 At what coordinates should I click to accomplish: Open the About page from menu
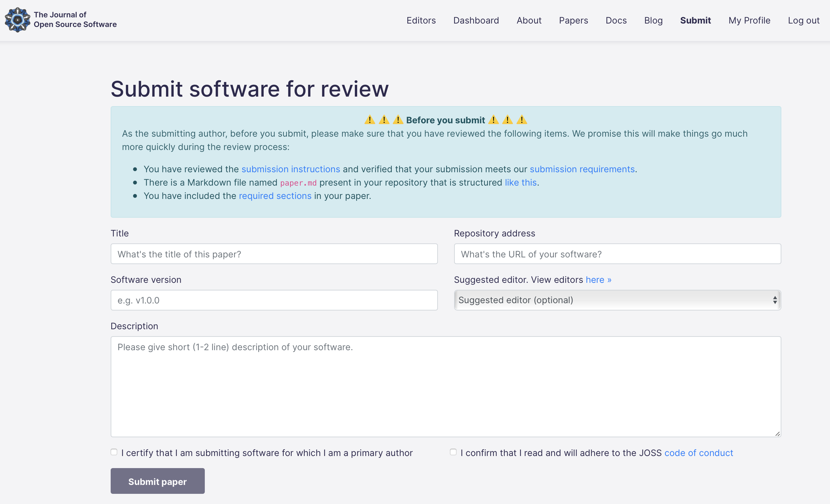[529, 20]
